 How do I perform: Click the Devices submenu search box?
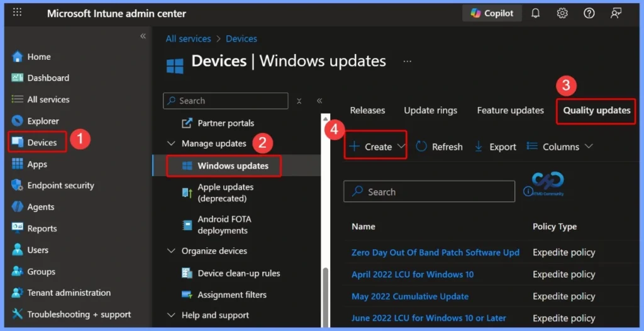pyautogui.click(x=226, y=101)
